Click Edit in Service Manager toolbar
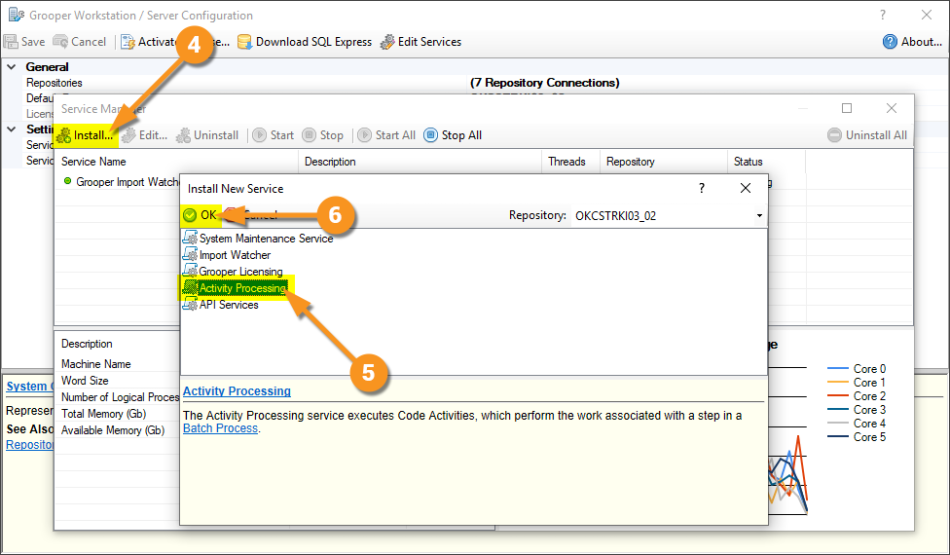This screenshot has width=950, height=555. [145, 135]
